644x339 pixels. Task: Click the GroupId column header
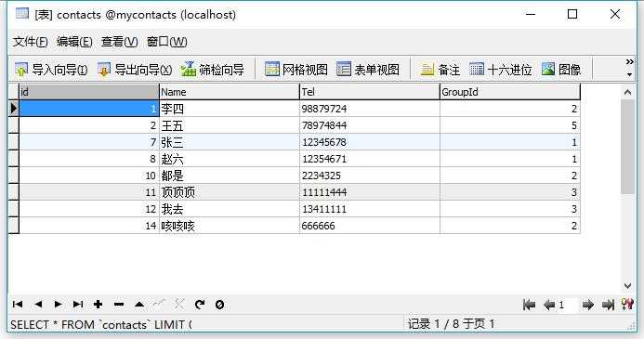pos(509,92)
